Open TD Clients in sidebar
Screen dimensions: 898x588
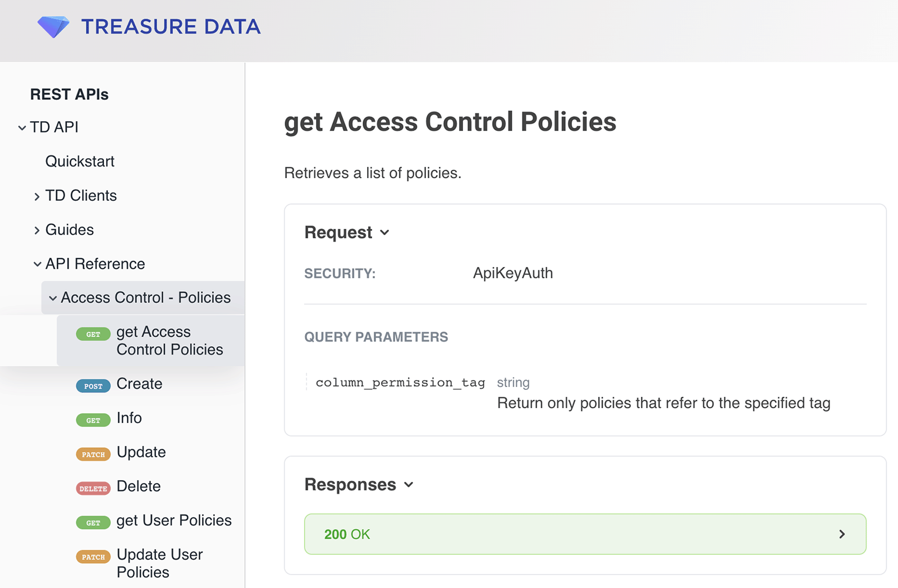(x=81, y=196)
